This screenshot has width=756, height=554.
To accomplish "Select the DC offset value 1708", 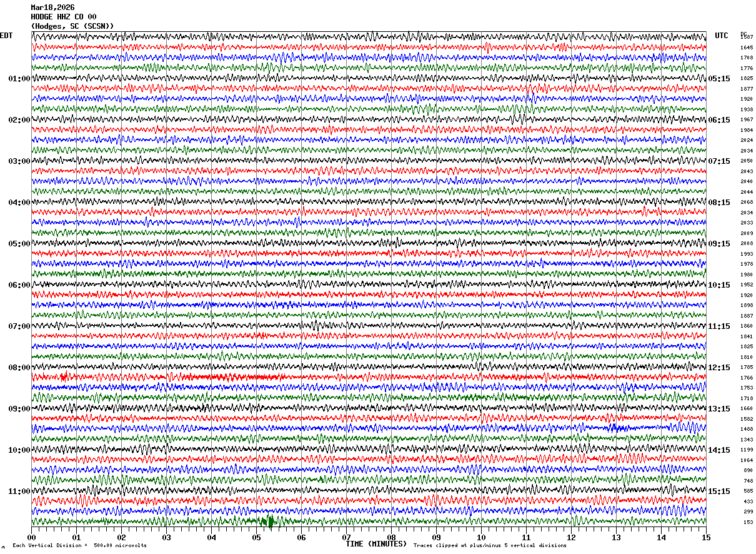I will click(747, 58).
